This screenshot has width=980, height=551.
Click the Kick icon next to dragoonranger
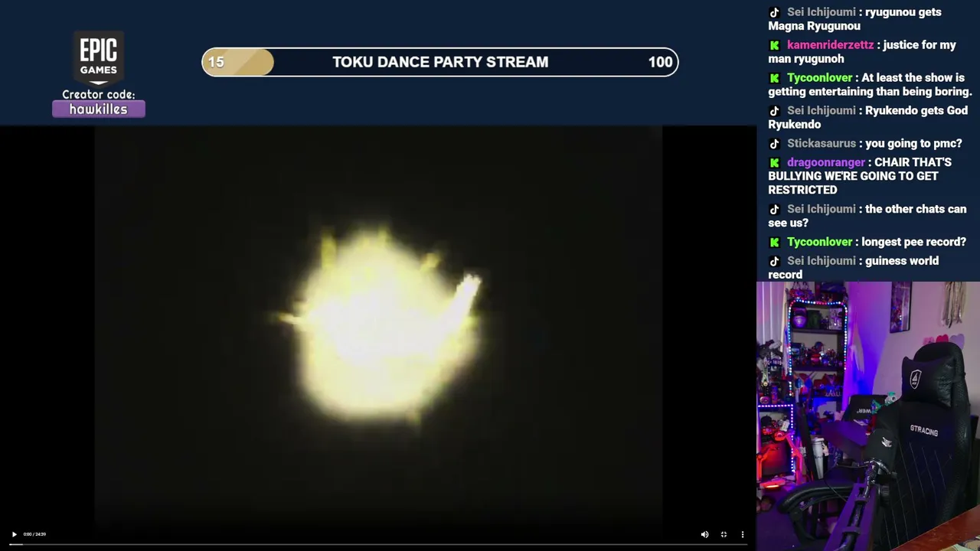(774, 163)
